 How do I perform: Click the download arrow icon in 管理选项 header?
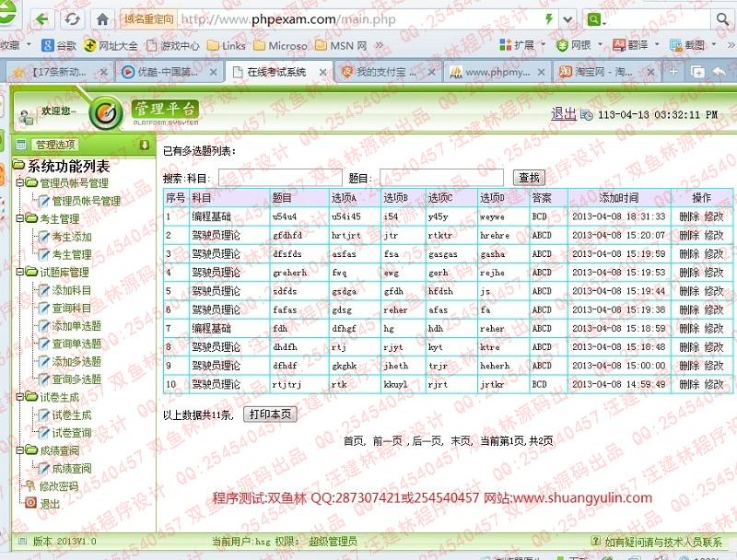coord(145,145)
